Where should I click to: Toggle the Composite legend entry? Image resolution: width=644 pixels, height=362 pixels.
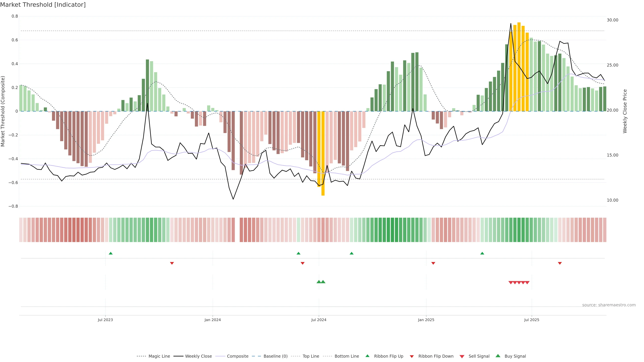click(x=237, y=356)
